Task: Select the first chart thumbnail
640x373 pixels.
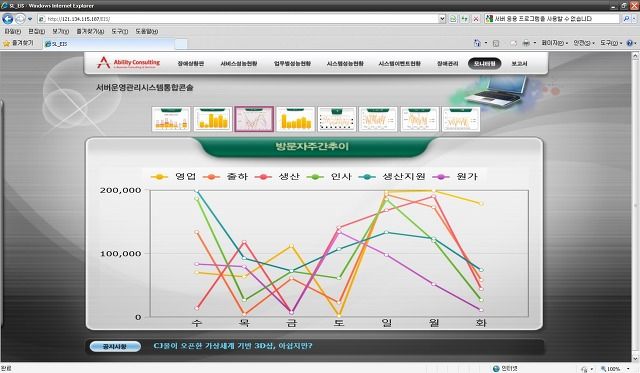Action: (x=171, y=119)
